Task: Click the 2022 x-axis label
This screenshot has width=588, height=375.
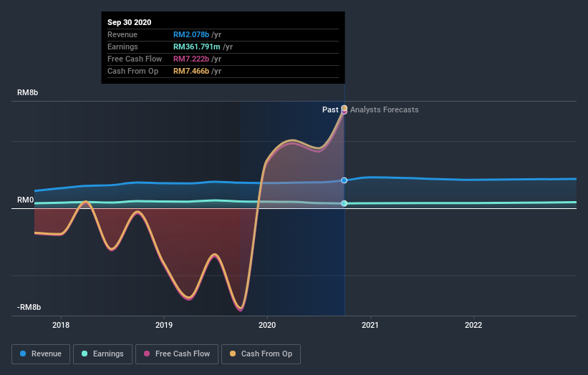Action: (473, 325)
